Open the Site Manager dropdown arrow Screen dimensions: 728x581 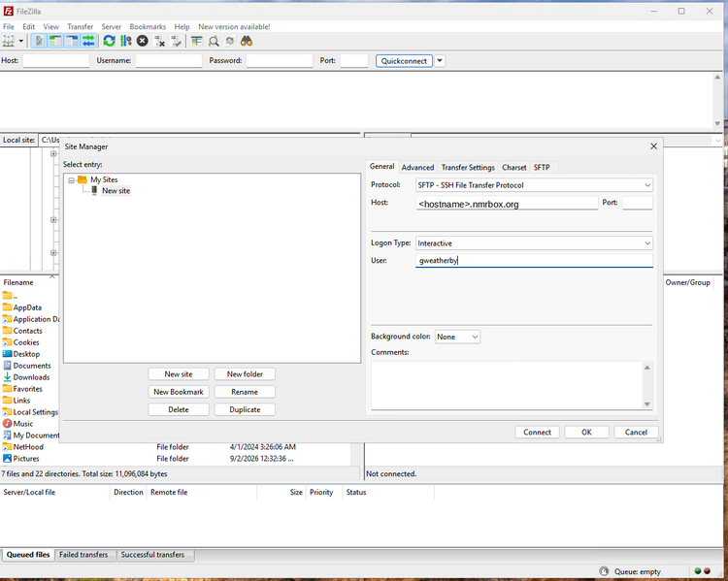click(21, 42)
